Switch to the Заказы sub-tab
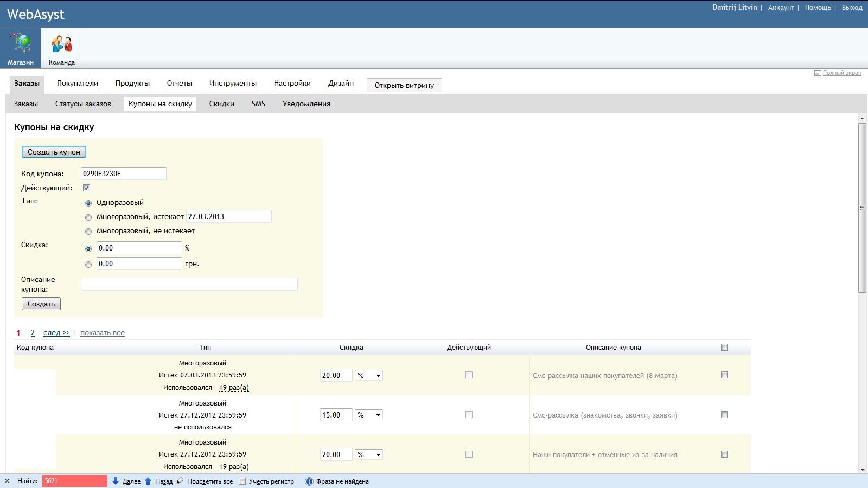The width and height of the screenshot is (868, 488). point(26,104)
